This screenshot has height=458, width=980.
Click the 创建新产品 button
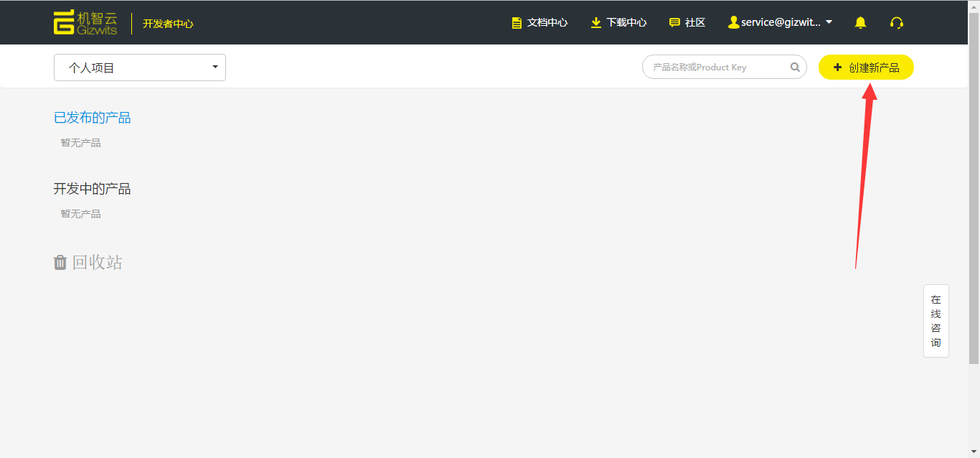tap(866, 67)
